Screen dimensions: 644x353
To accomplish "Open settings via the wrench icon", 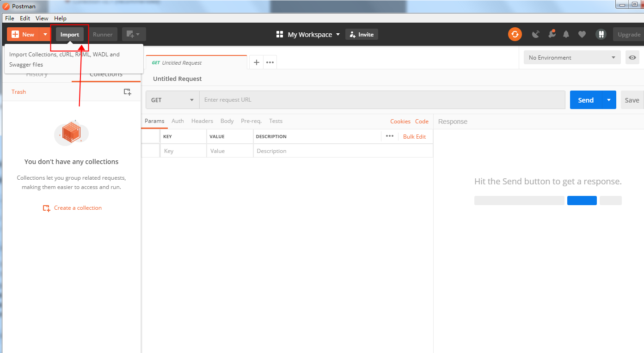I will (552, 34).
